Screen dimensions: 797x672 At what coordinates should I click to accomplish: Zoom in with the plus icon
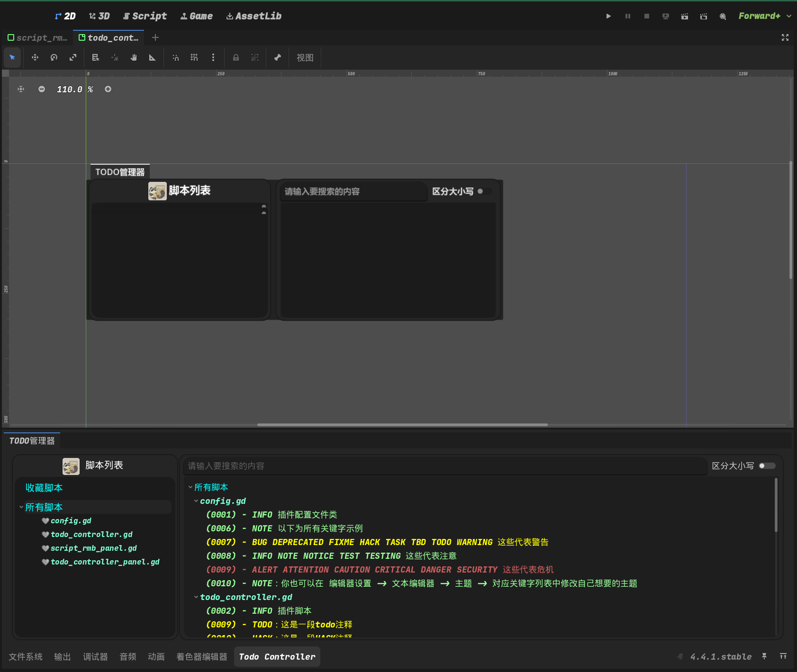[108, 89]
